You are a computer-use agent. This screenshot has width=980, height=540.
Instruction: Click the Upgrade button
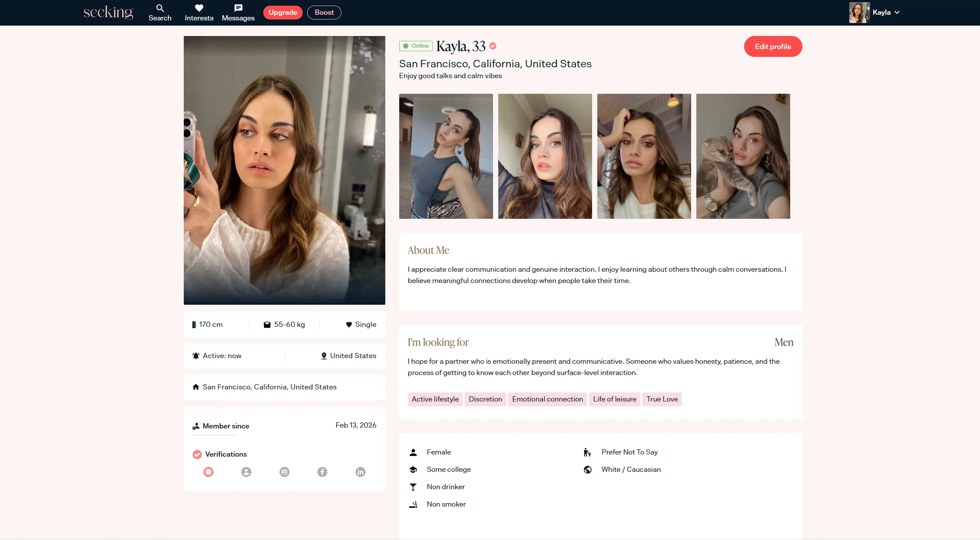pos(283,13)
